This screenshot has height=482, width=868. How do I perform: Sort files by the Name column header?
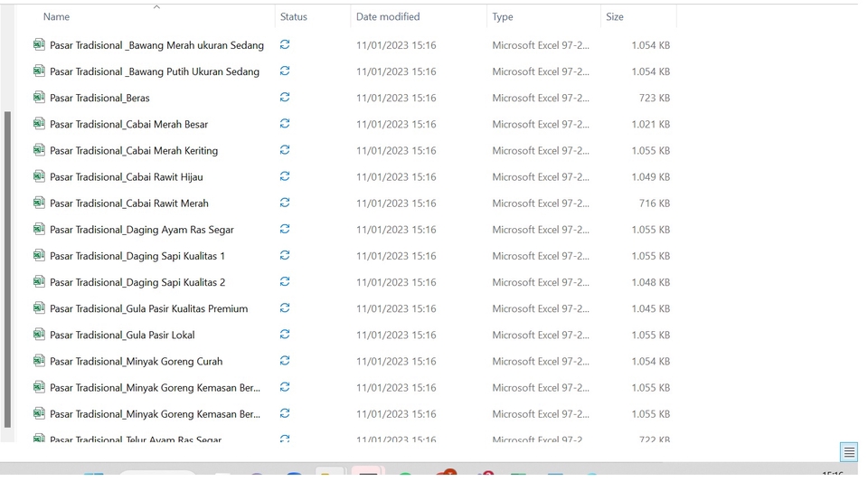pyautogui.click(x=56, y=16)
